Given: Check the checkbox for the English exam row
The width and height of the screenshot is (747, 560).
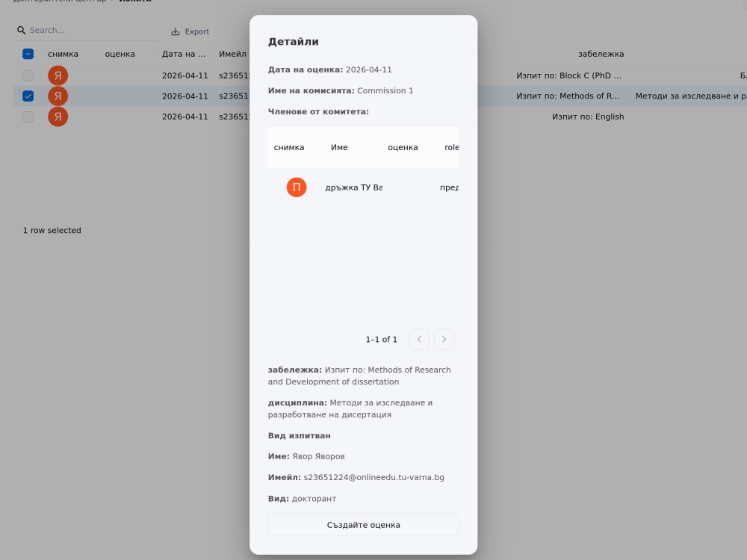Looking at the screenshot, I should [28, 116].
